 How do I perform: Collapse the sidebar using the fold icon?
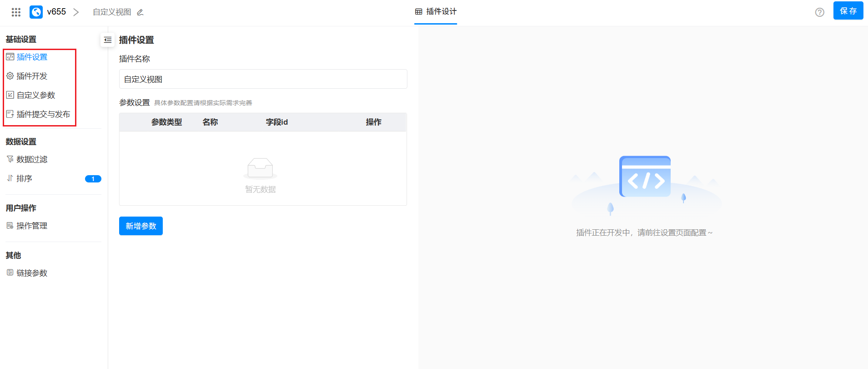(x=108, y=40)
